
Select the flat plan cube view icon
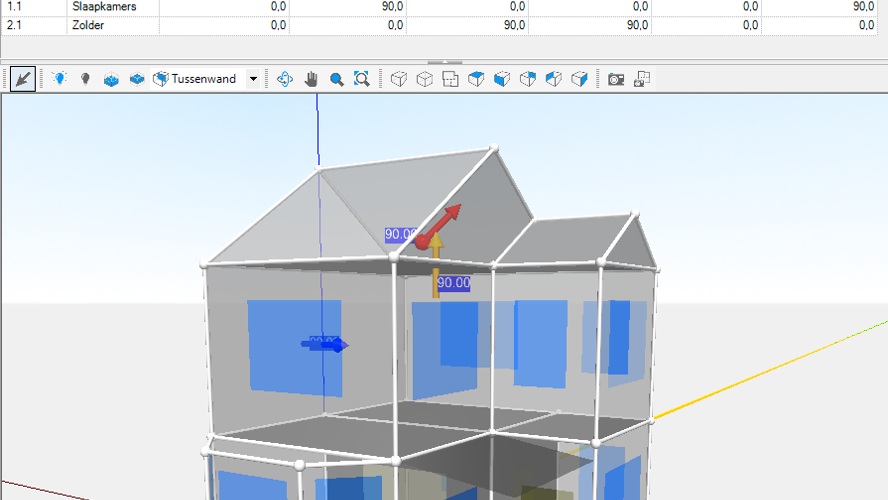451,79
